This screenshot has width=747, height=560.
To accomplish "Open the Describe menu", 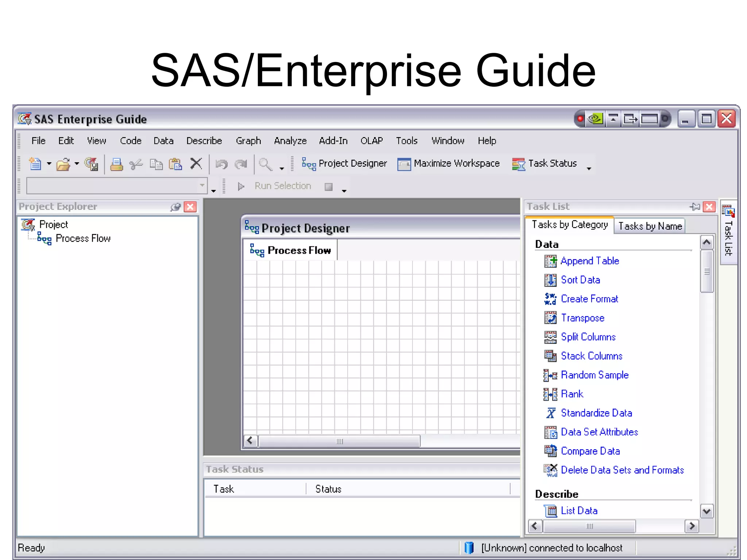I will pyautogui.click(x=204, y=141).
